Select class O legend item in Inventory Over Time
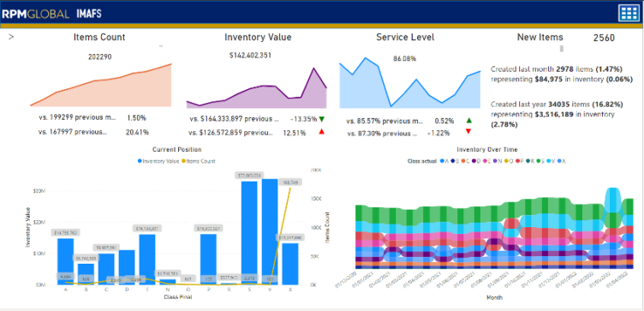Viewport: 644px width, 311px height. point(509,161)
